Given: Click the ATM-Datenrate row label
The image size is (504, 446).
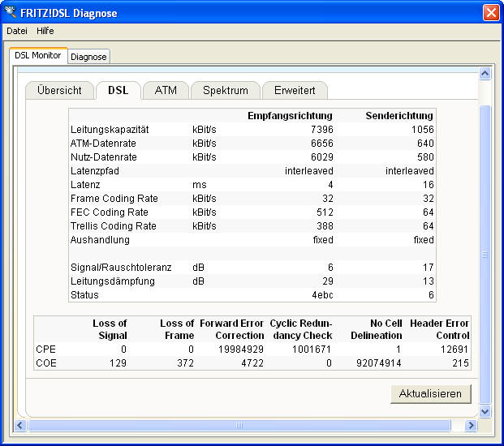Looking at the screenshot, I should coord(103,144).
